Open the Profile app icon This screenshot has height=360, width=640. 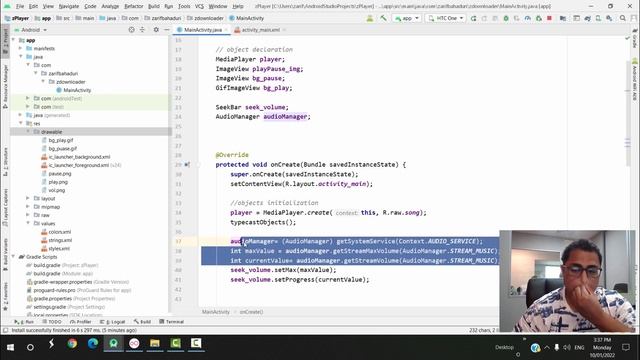tap(527, 18)
